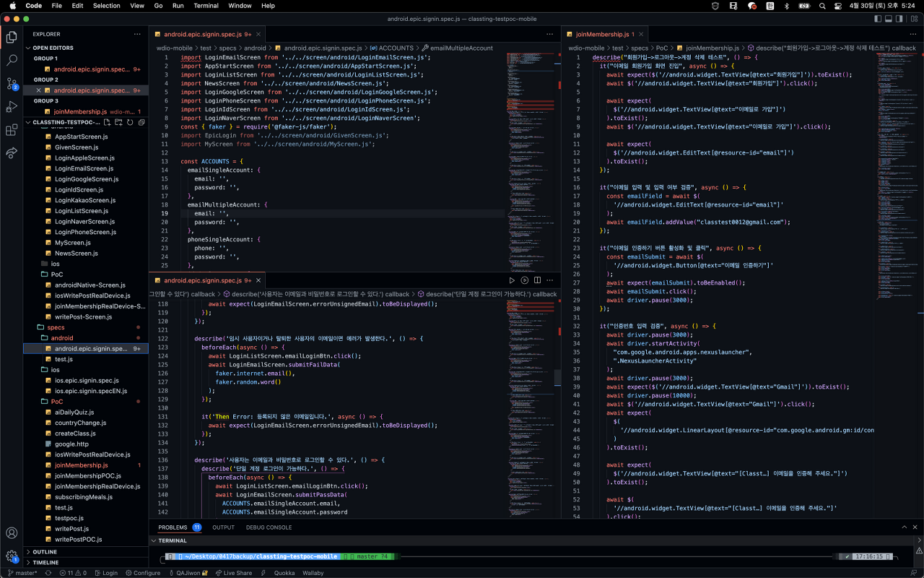
Task: Open the Extensions view
Action: [12, 130]
